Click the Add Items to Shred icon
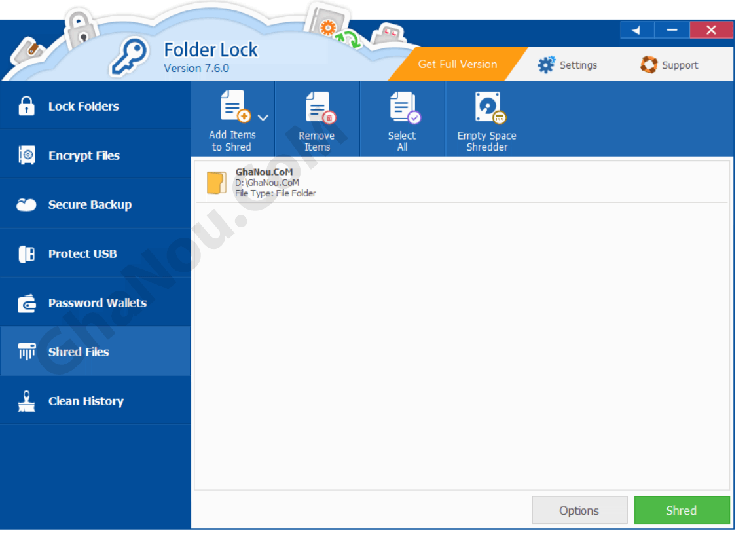Screen dimensions: 749x560 pos(234,106)
